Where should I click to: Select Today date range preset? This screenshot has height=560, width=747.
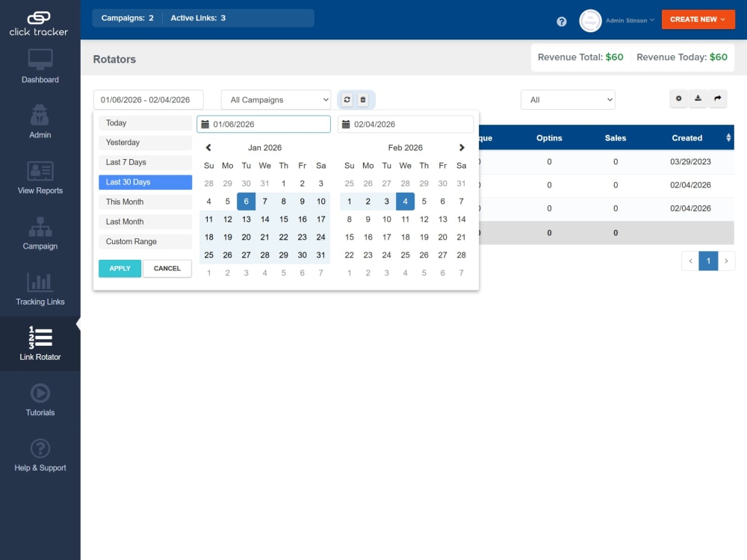pos(146,123)
